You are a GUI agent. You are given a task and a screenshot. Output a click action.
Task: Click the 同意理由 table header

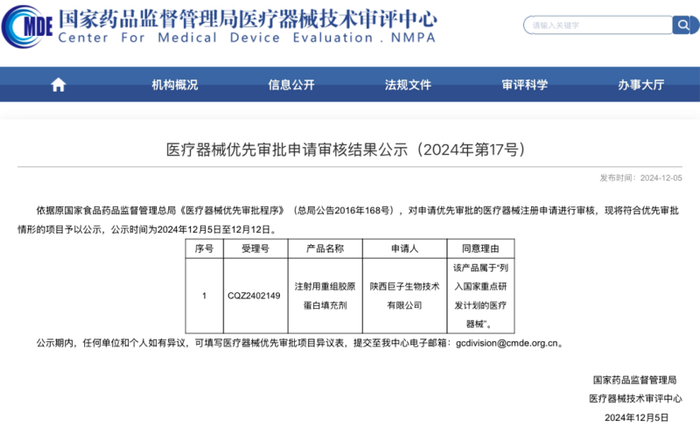click(x=480, y=249)
